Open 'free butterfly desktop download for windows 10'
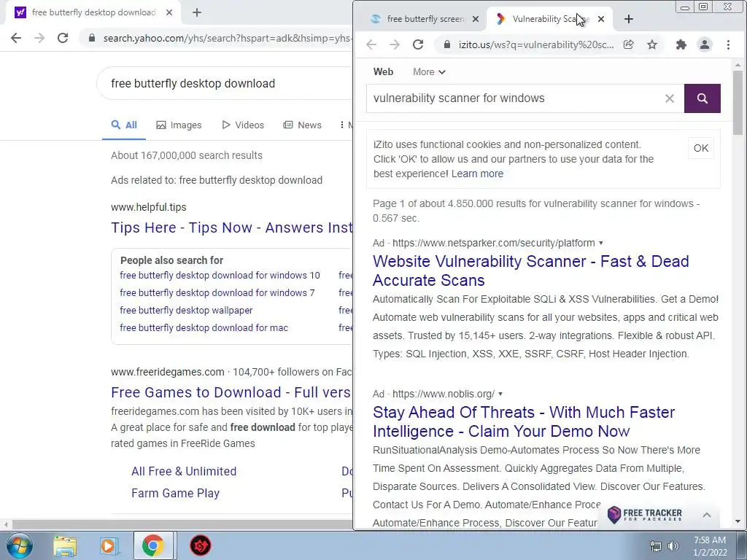This screenshot has width=747, height=560. click(x=220, y=275)
